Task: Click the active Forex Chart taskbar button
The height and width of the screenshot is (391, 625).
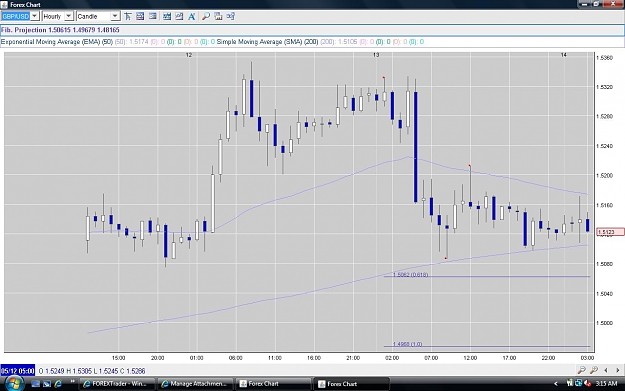Action: tap(352, 384)
